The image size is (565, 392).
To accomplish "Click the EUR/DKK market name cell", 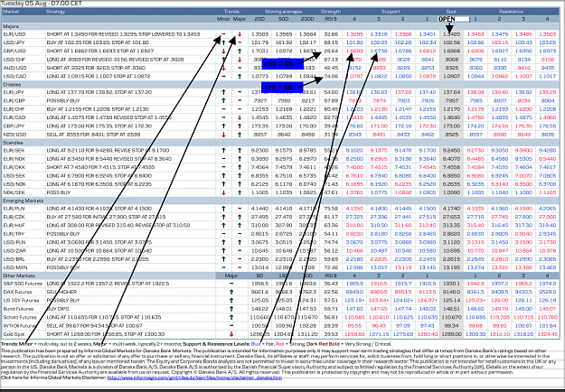I will (24, 167).
